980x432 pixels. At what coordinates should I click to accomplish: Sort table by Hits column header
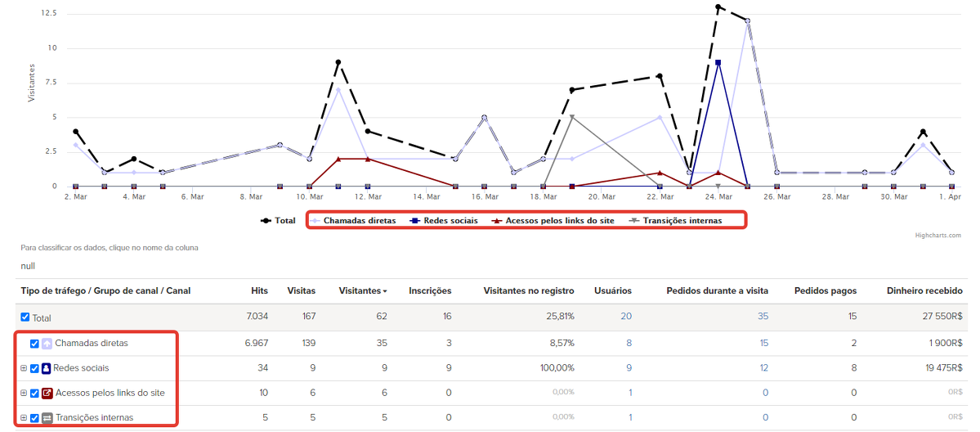point(259,290)
